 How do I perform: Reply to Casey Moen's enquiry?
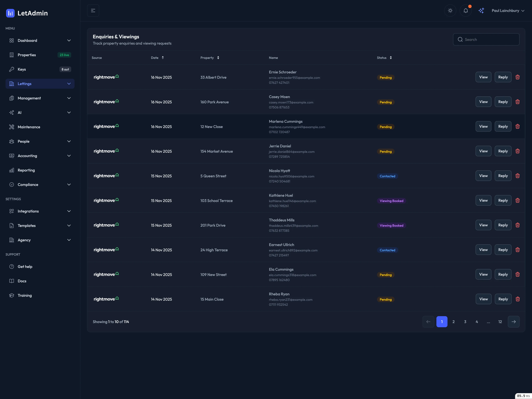(x=503, y=102)
